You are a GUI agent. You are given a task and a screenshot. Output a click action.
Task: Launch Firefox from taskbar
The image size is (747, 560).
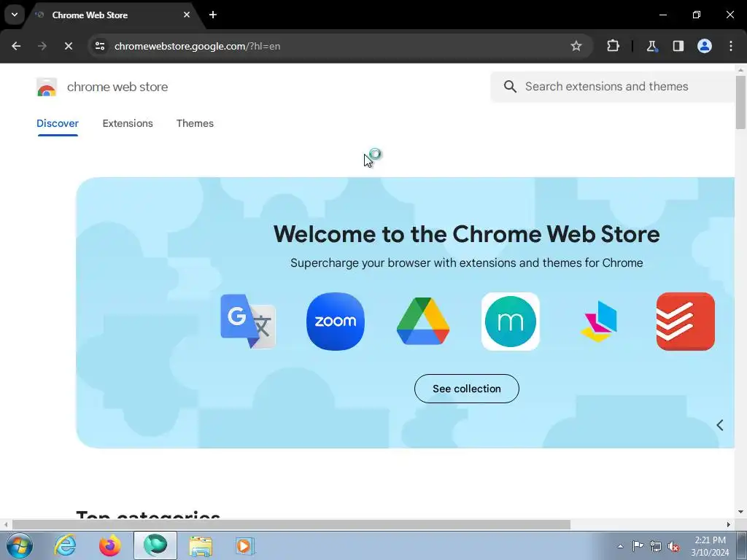point(109,545)
